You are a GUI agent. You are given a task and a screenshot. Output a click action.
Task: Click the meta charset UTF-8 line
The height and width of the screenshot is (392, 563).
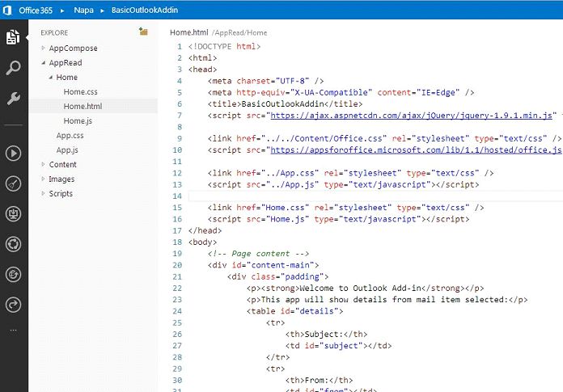tap(265, 81)
